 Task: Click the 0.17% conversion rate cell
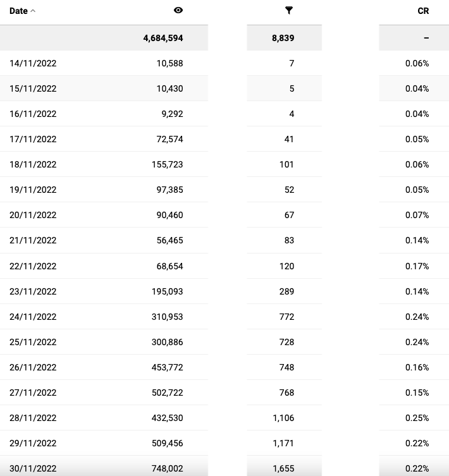[417, 265]
